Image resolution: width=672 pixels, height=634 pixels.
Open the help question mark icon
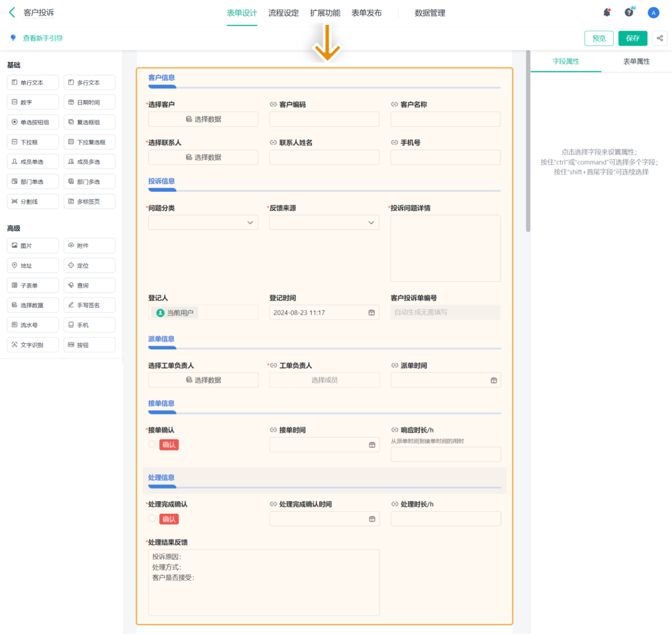[629, 12]
